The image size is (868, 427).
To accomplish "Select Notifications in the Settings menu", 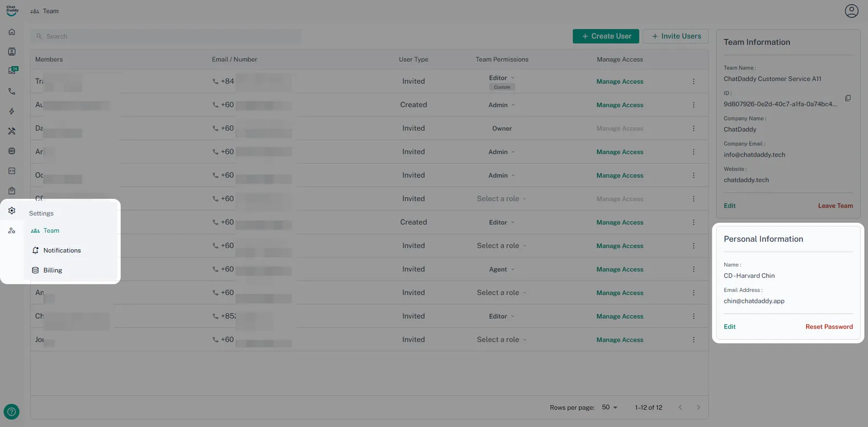I will [x=62, y=250].
